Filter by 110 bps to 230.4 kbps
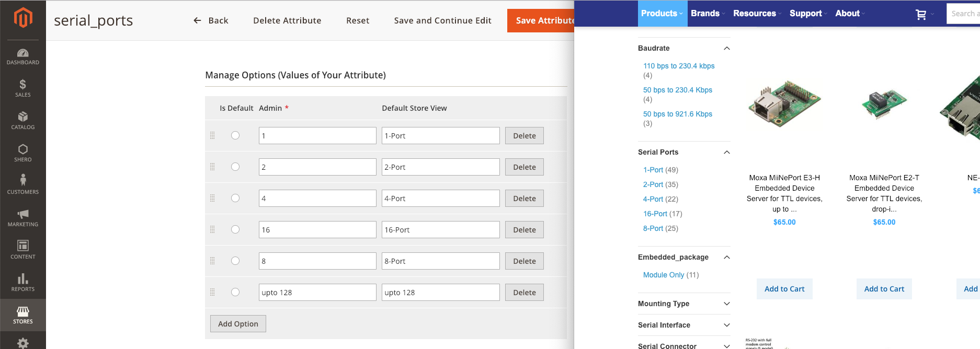 (679, 66)
